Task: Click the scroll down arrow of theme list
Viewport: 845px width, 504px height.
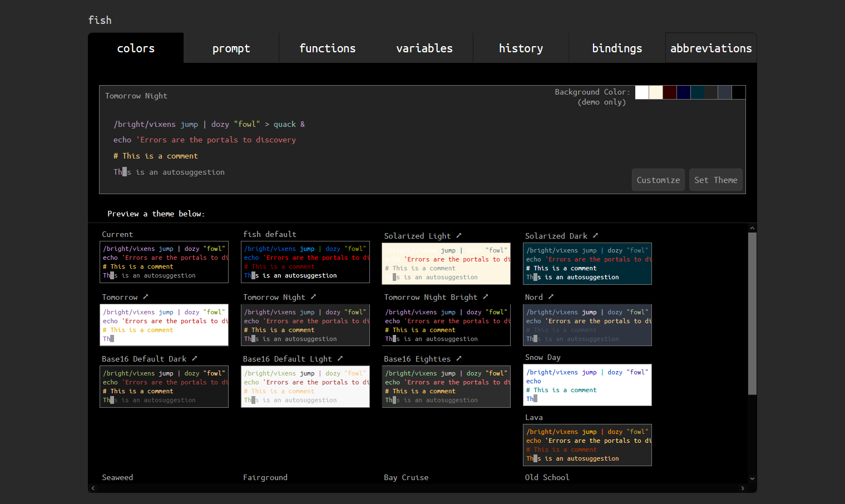Action: tap(752, 478)
